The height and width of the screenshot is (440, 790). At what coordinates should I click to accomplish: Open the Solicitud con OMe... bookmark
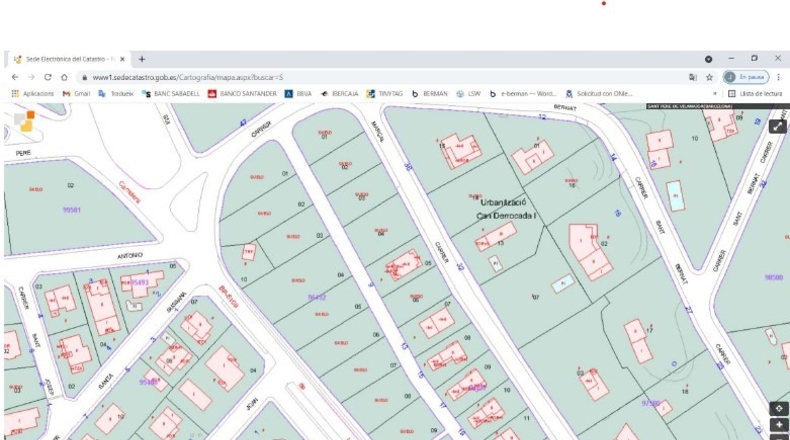(599, 94)
